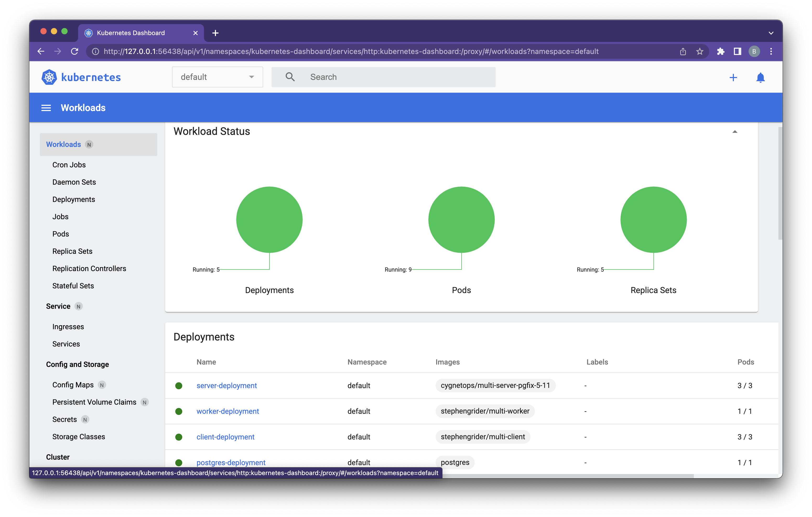
Task: Click the search magnifier icon
Action: [x=290, y=77]
